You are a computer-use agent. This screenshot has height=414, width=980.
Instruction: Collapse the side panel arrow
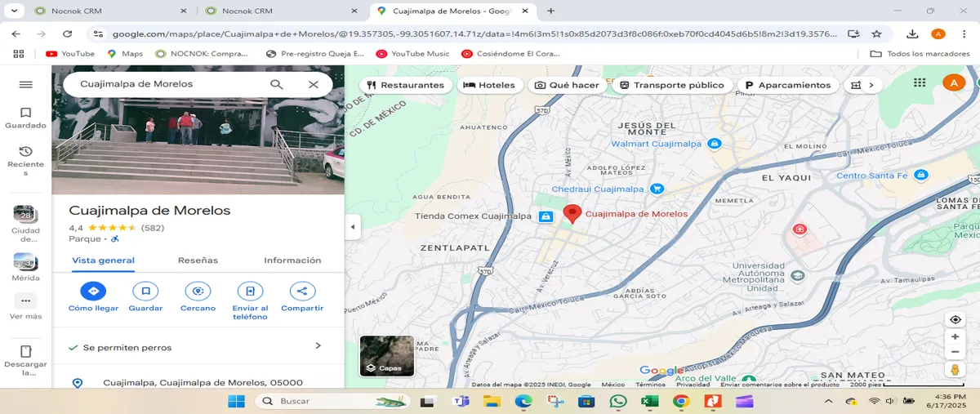(353, 227)
